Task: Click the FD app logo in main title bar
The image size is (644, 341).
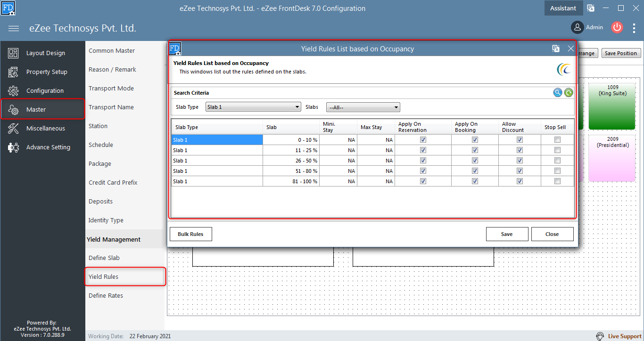Action: click(8, 8)
